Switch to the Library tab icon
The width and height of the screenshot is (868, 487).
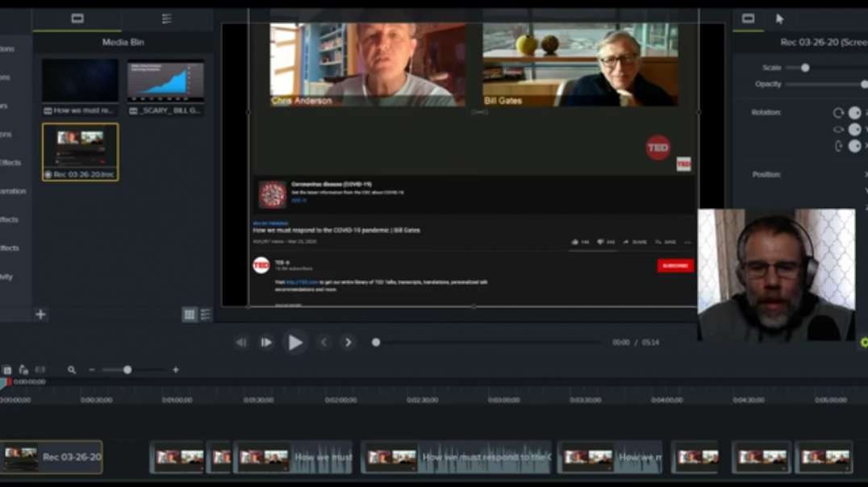click(x=167, y=19)
